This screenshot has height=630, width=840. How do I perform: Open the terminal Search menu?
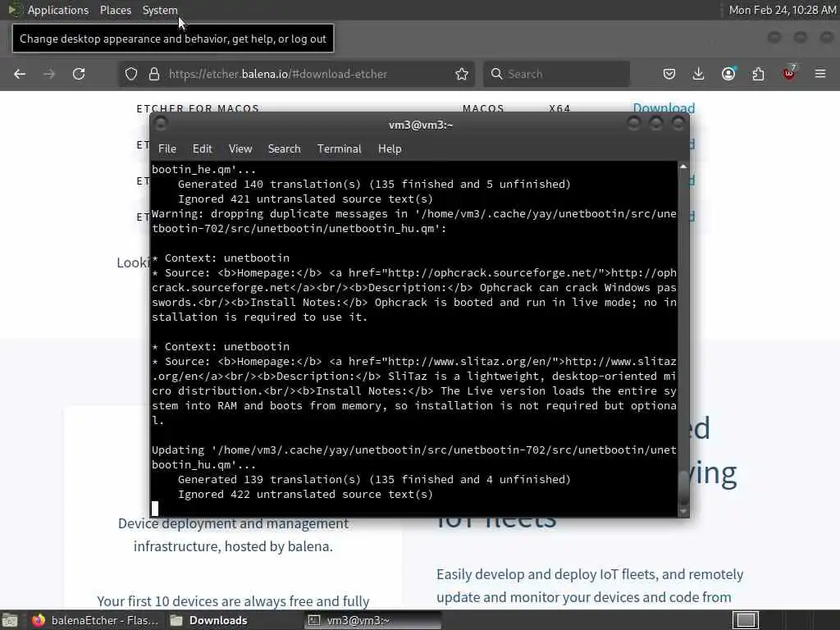tap(285, 149)
